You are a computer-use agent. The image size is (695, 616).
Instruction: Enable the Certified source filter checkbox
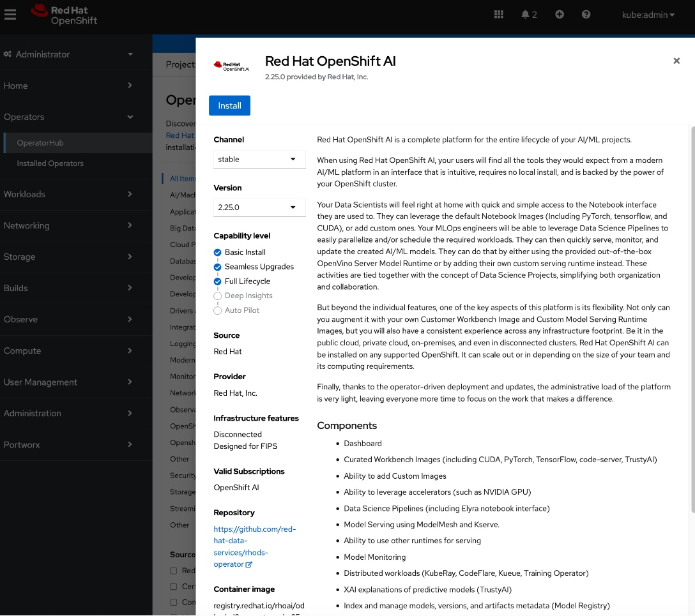(x=173, y=586)
